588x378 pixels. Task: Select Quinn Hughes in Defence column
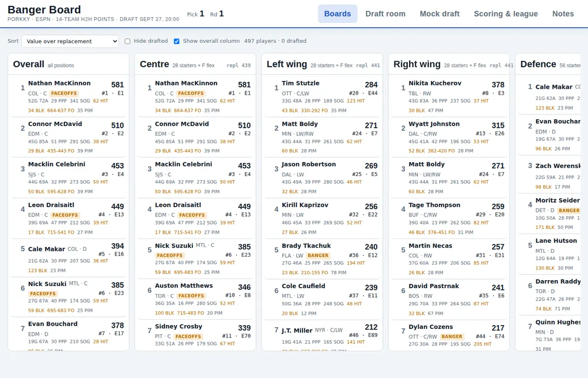click(x=550, y=334)
